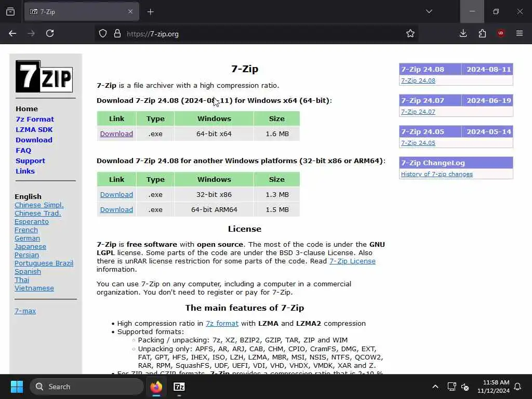
Task: Click the Firefox taskbar icon
Action: point(156,387)
